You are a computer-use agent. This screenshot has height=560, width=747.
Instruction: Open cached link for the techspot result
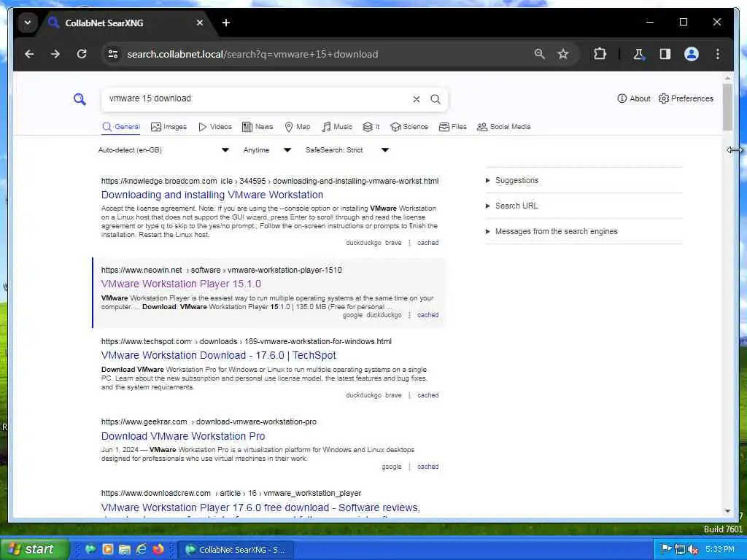[427, 395]
